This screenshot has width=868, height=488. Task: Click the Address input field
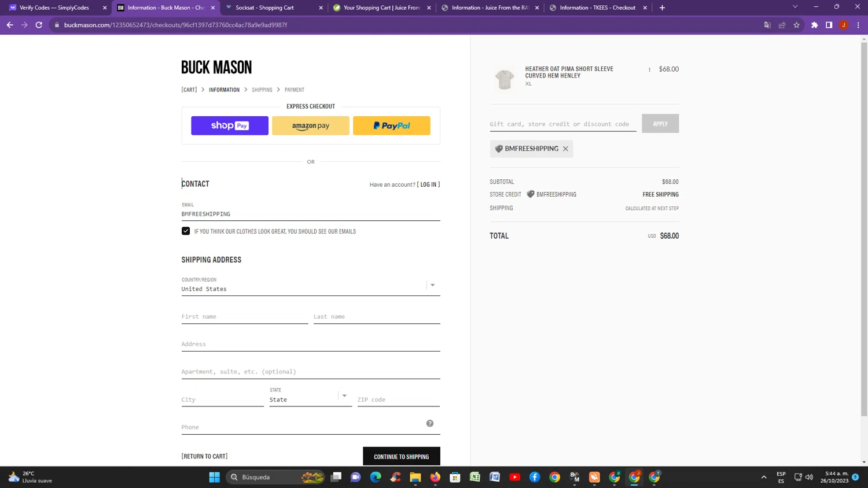[311, 344]
